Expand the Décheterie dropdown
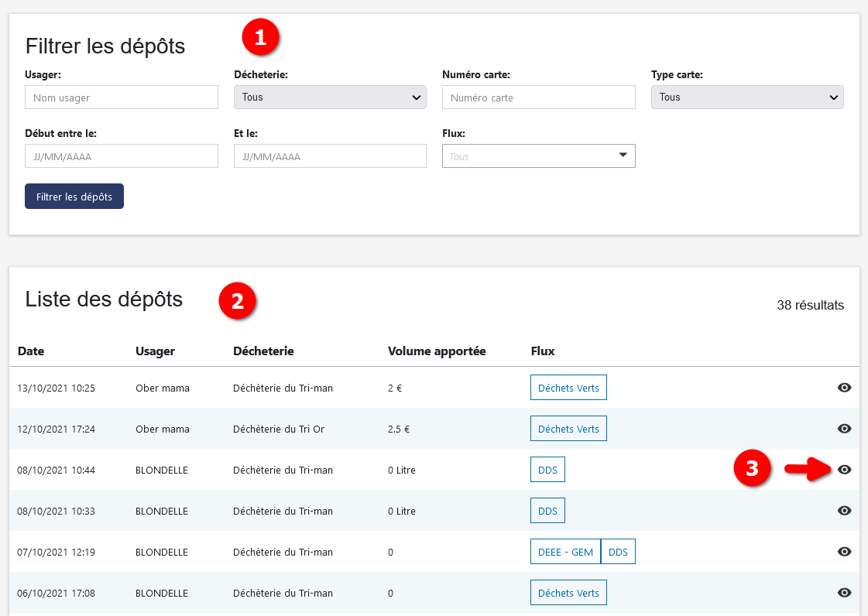Viewport: 868px width, 616px height. (x=330, y=97)
